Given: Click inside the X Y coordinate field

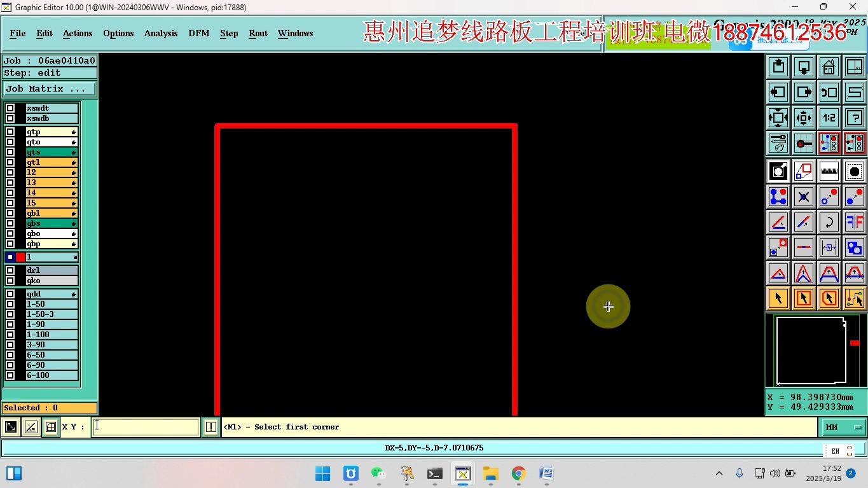Looking at the screenshot, I should (x=146, y=426).
